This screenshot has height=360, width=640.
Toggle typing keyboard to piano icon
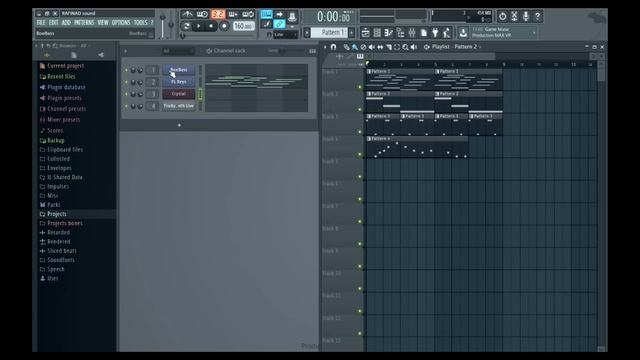[x=266, y=15]
